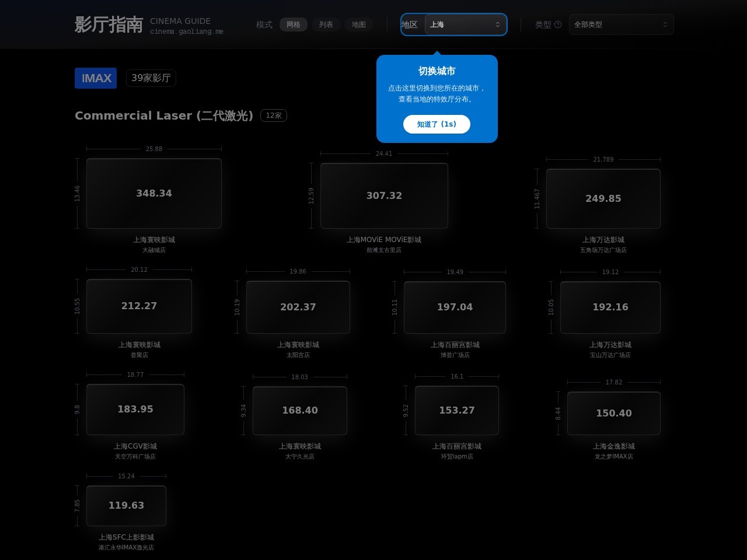Open the 153.27 screen card
747x560 pixels.
point(457,411)
